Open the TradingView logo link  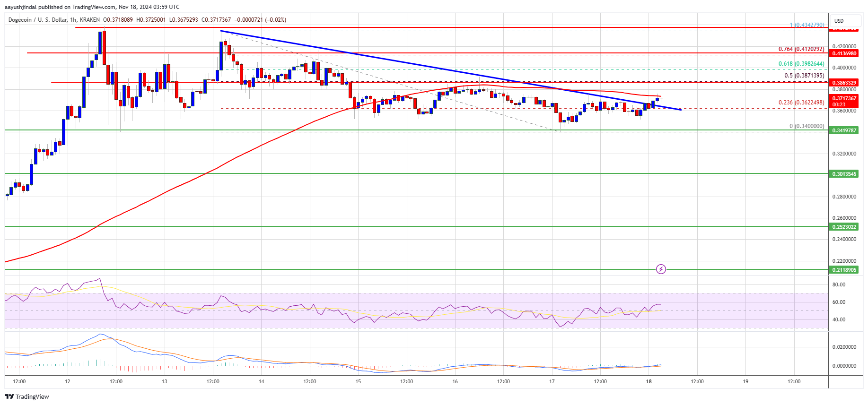pos(27,396)
